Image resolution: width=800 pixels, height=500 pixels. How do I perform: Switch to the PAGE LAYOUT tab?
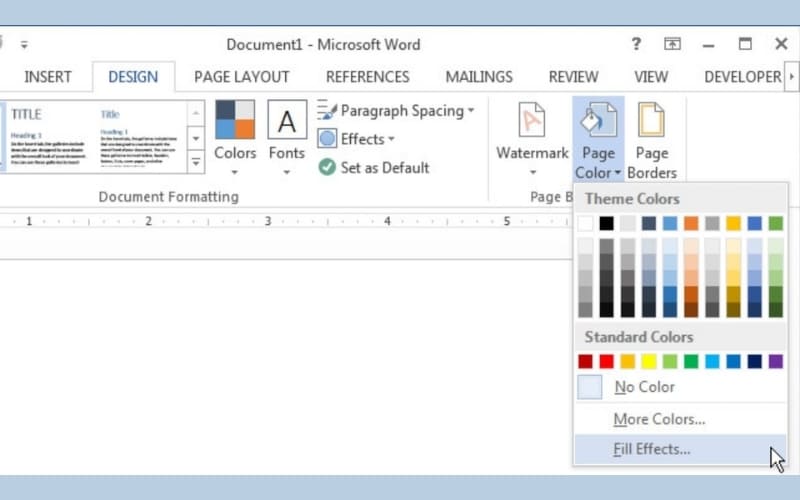[x=241, y=77]
